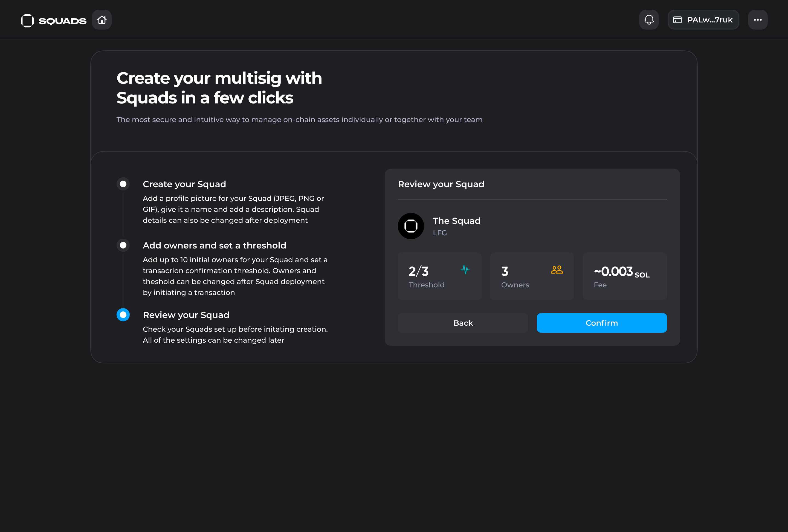
Task: Click The Squad profile avatar
Action: [411, 226]
